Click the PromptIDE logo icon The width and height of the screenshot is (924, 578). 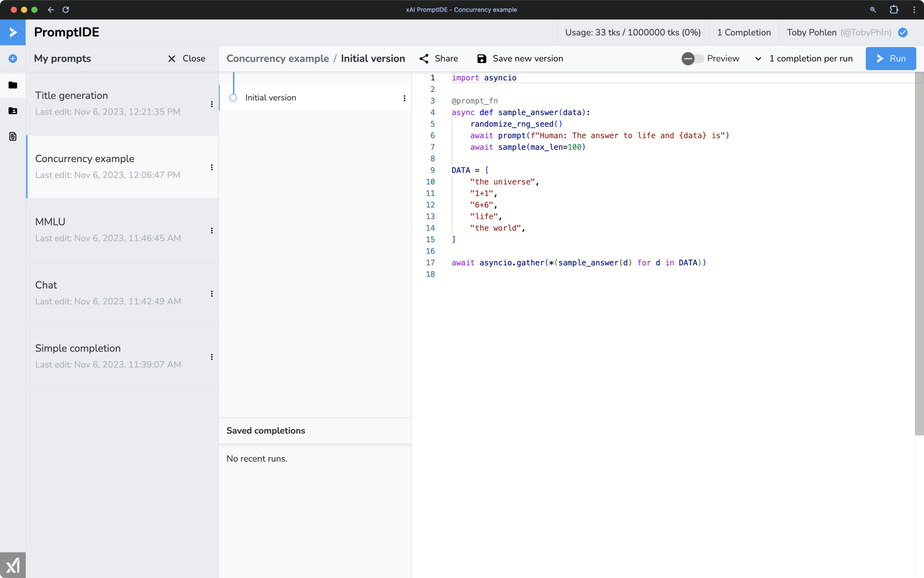pyautogui.click(x=13, y=32)
